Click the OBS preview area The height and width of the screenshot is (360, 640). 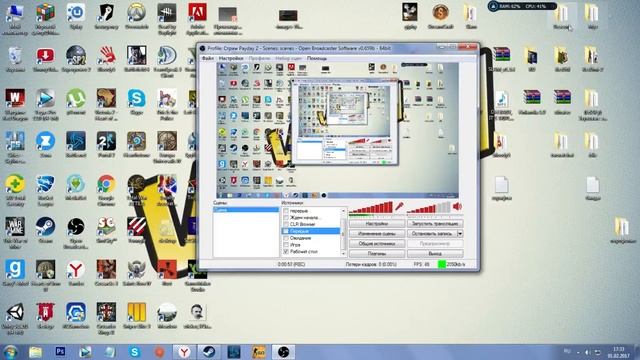click(338, 131)
